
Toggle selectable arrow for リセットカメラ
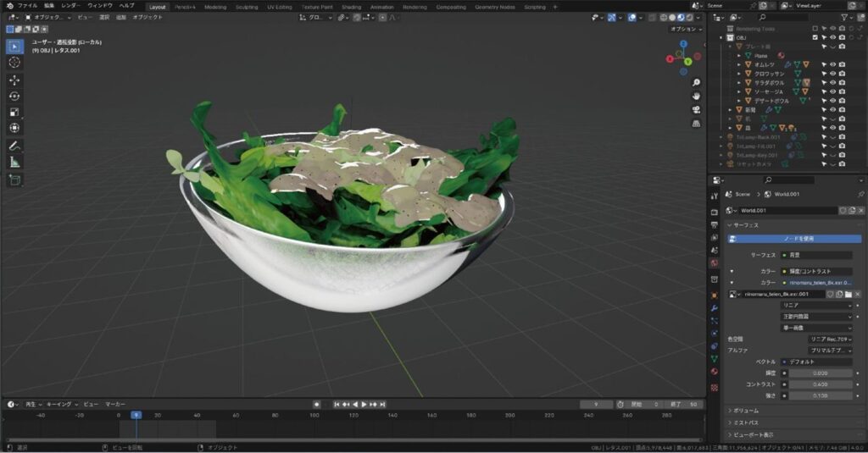[x=824, y=164]
